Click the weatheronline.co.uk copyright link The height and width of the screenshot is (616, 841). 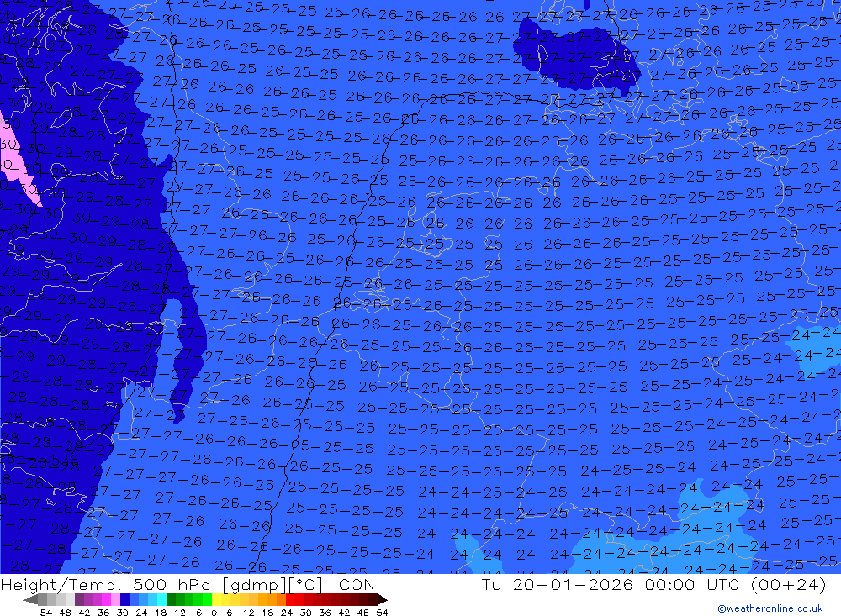click(770, 608)
